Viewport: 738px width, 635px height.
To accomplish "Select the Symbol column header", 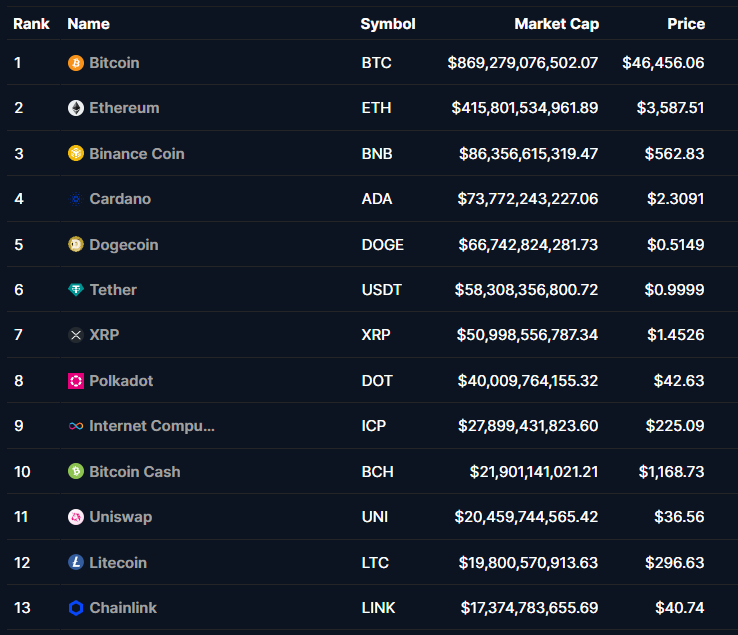I will click(x=388, y=24).
